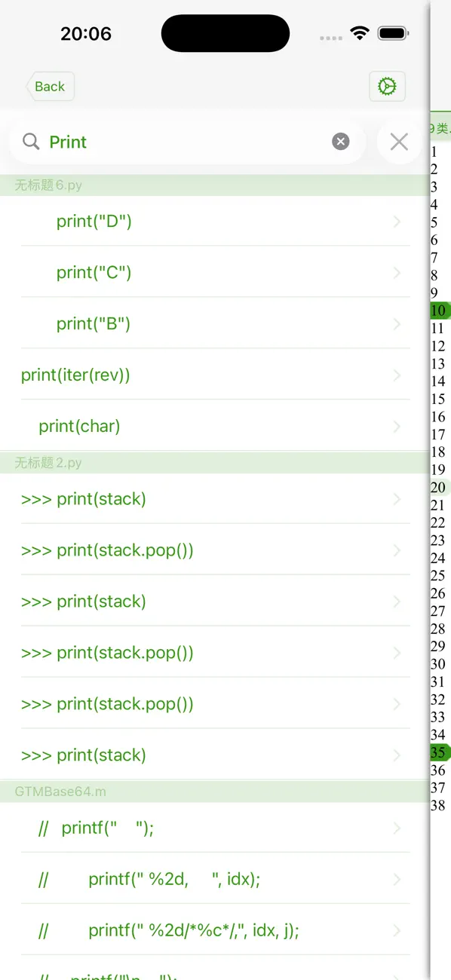The width and height of the screenshot is (451, 980).
Task: Expand the print(iter(rev)) result chevron
Action: click(x=397, y=375)
